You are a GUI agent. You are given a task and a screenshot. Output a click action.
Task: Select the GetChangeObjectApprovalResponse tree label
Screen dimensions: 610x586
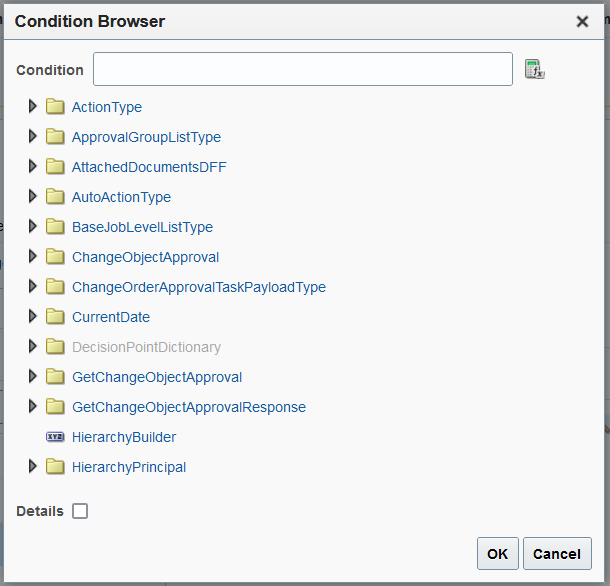pyautogui.click(x=189, y=407)
